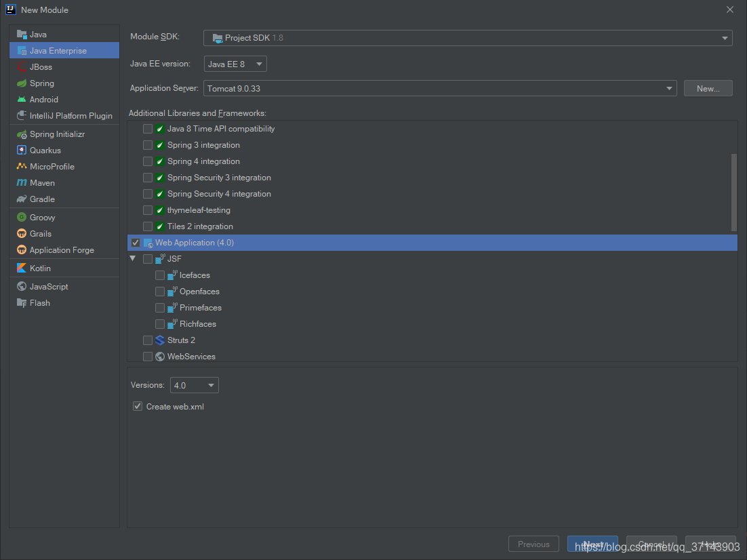
Task: Click the MicroProfile icon
Action: pos(22,166)
